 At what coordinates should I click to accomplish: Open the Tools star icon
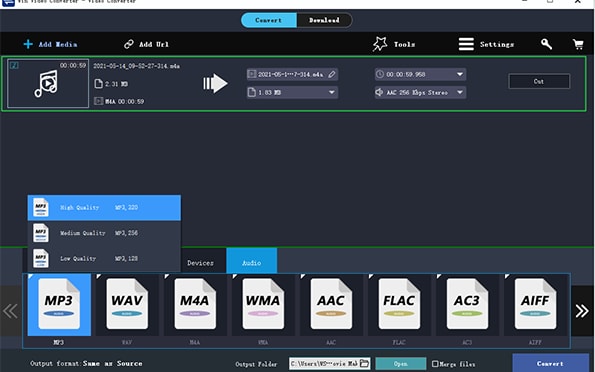point(380,44)
